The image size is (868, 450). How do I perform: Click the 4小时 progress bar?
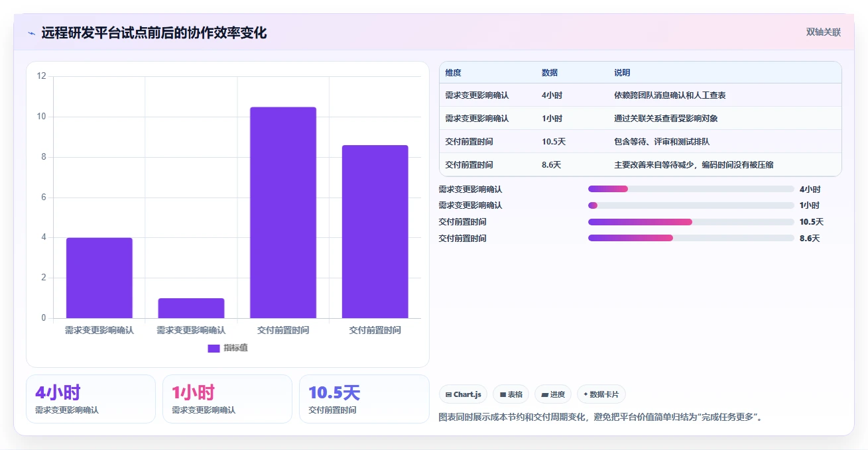click(x=691, y=189)
